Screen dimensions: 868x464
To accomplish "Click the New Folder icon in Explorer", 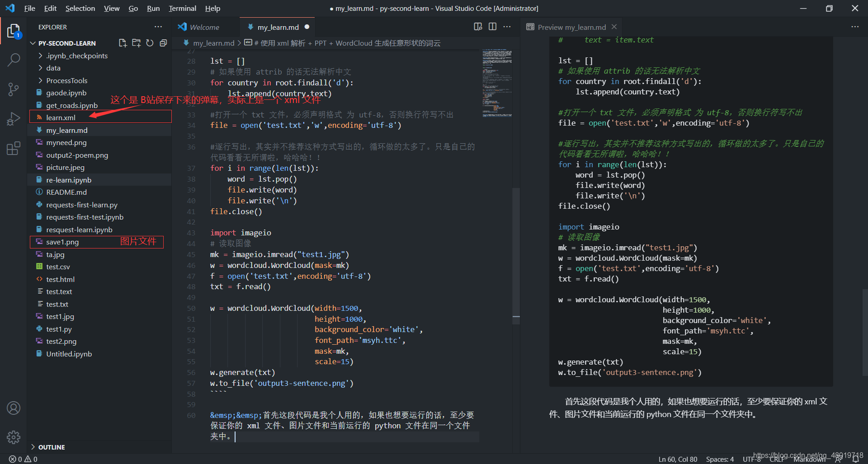I will pyautogui.click(x=136, y=43).
